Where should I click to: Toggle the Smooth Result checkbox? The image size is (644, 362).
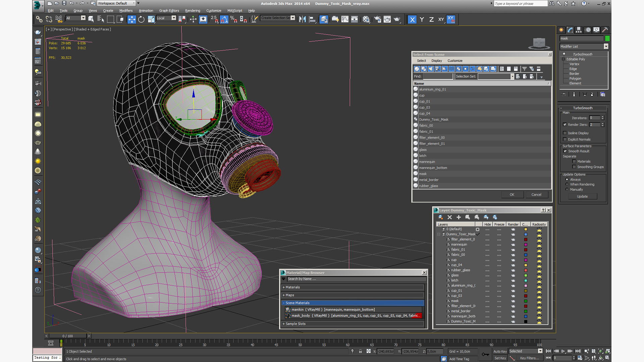click(x=565, y=151)
